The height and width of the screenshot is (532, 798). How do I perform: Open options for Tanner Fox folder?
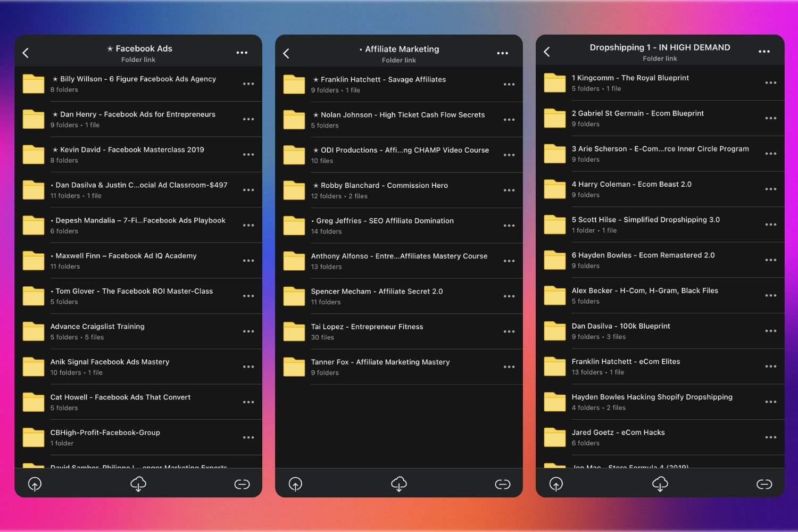(509, 367)
